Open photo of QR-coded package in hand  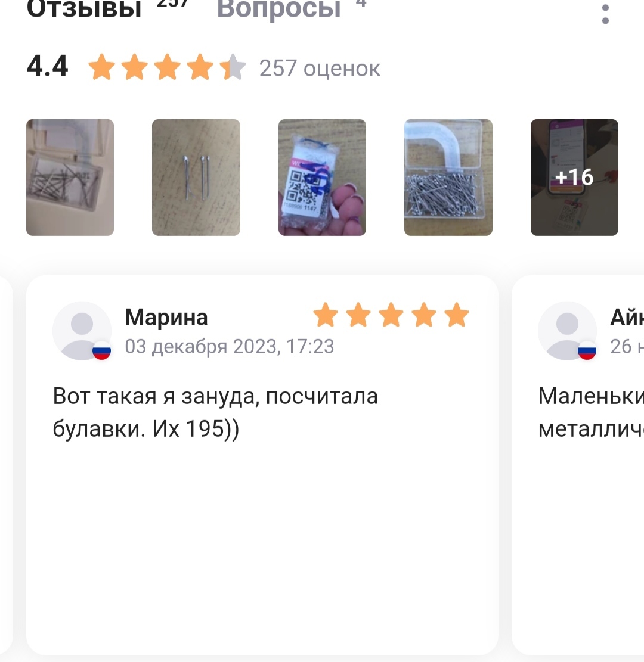322,178
